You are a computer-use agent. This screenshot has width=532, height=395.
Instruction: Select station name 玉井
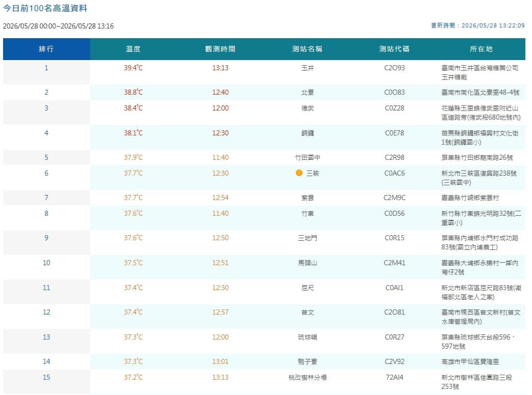pyautogui.click(x=307, y=68)
